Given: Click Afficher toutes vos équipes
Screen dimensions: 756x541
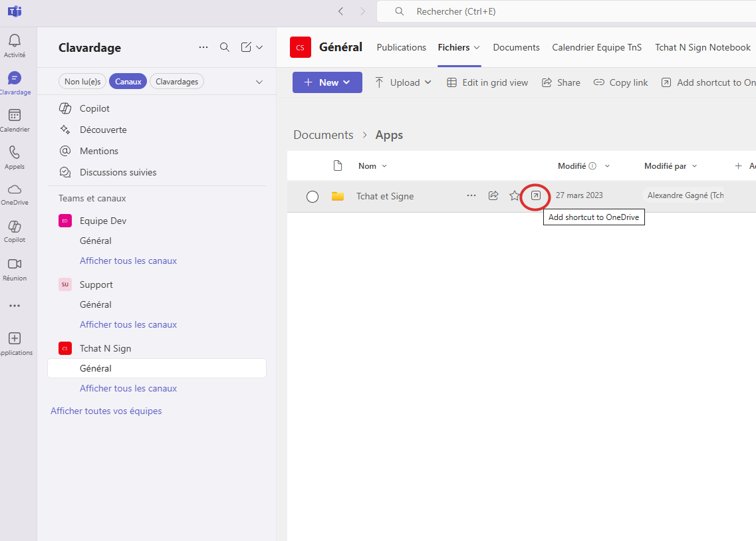Looking at the screenshot, I should 106,411.
